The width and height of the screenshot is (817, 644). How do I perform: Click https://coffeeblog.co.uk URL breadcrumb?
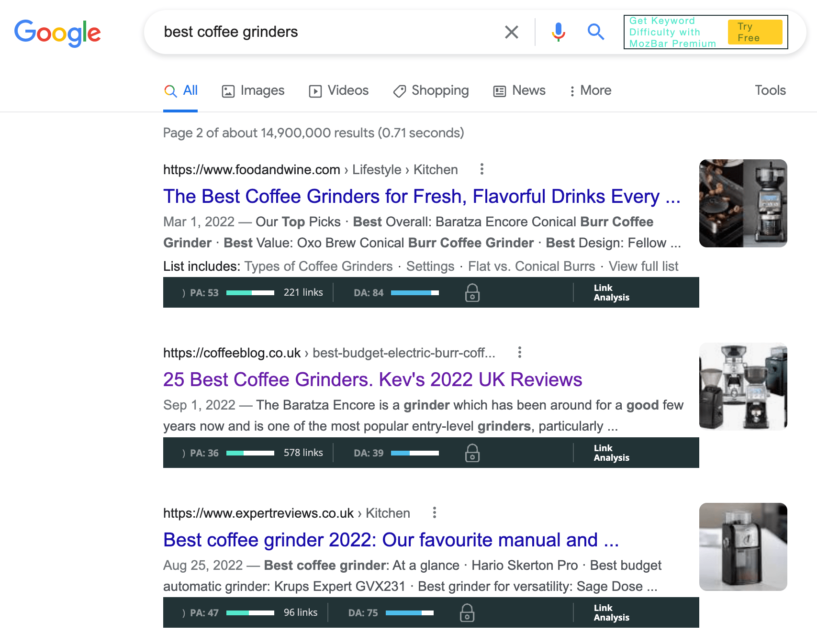[232, 353]
